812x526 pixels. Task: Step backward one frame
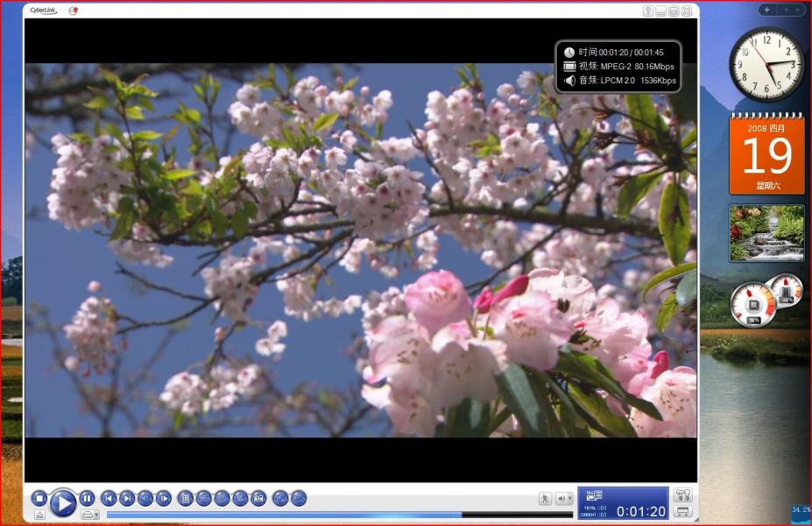pos(145,499)
